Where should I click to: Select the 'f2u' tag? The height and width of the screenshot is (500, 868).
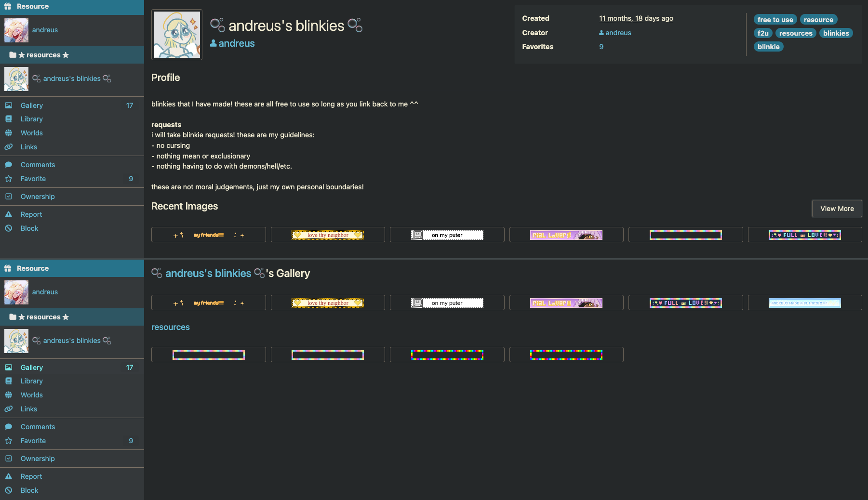[763, 33]
